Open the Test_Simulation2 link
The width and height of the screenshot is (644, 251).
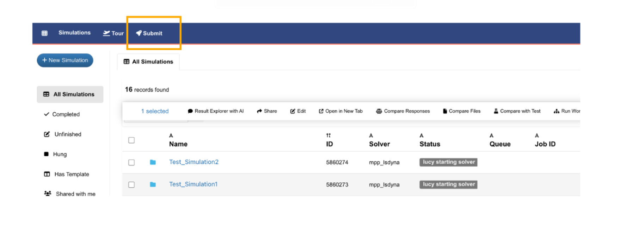pyautogui.click(x=194, y=162)
